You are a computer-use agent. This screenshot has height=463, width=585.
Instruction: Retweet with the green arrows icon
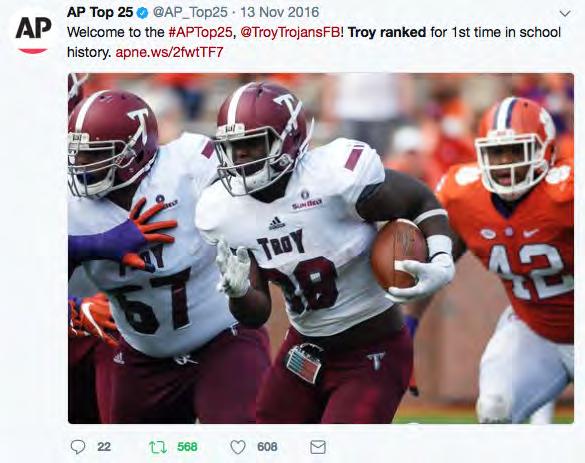click(x=158, y=447)
